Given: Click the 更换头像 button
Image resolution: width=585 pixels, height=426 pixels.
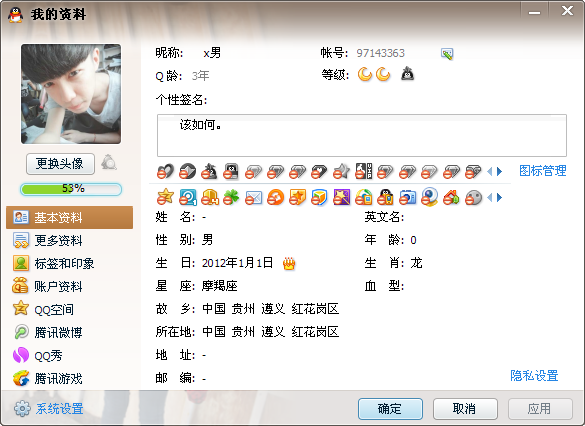Looking at the screenshot, I should [60, 164].
